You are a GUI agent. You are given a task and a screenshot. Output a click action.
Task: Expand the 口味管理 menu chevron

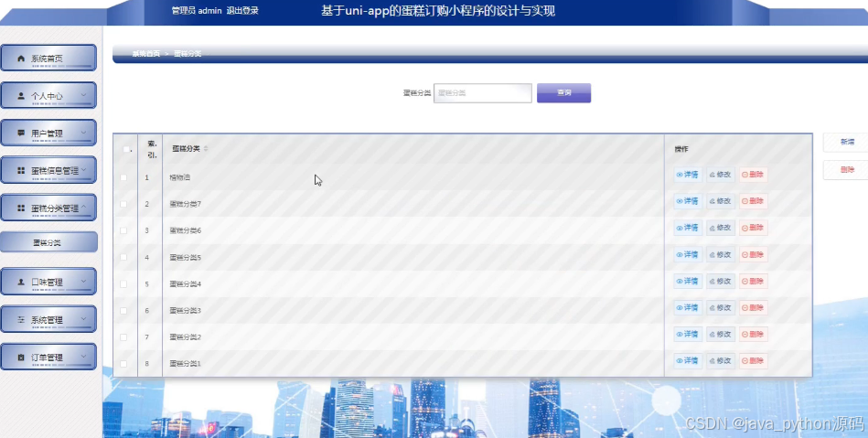click(x=83, y=282)
